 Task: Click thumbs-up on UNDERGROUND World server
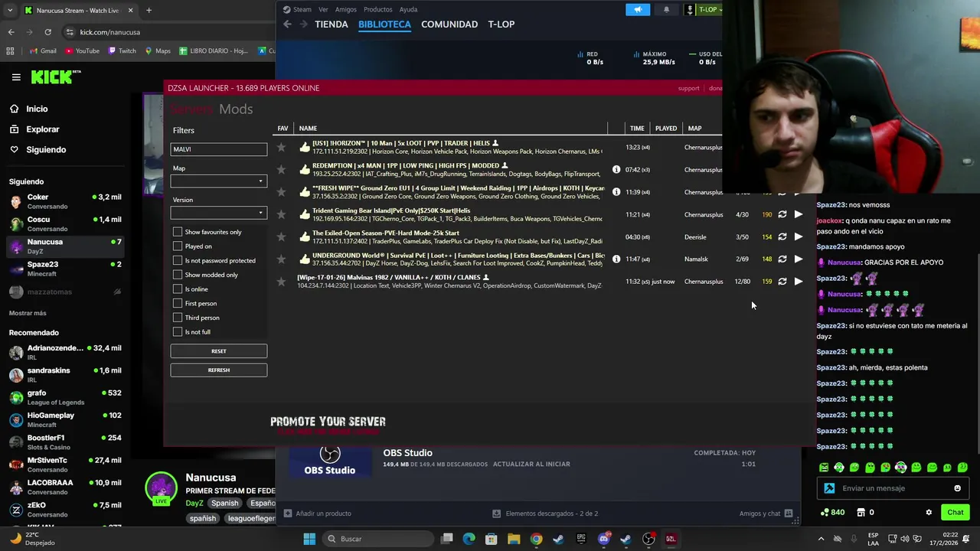pyautogui.click(x=305, y=259)
